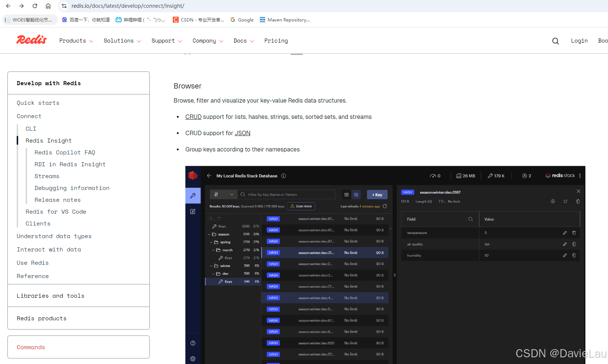Click the help question mark icon in the app sidebar
This screenshot has width=608, height=364.
(x=193, y=343)
